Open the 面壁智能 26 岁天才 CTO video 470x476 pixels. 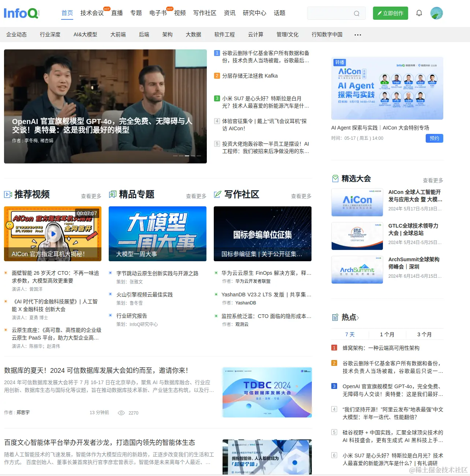click(x=55, y=277)
